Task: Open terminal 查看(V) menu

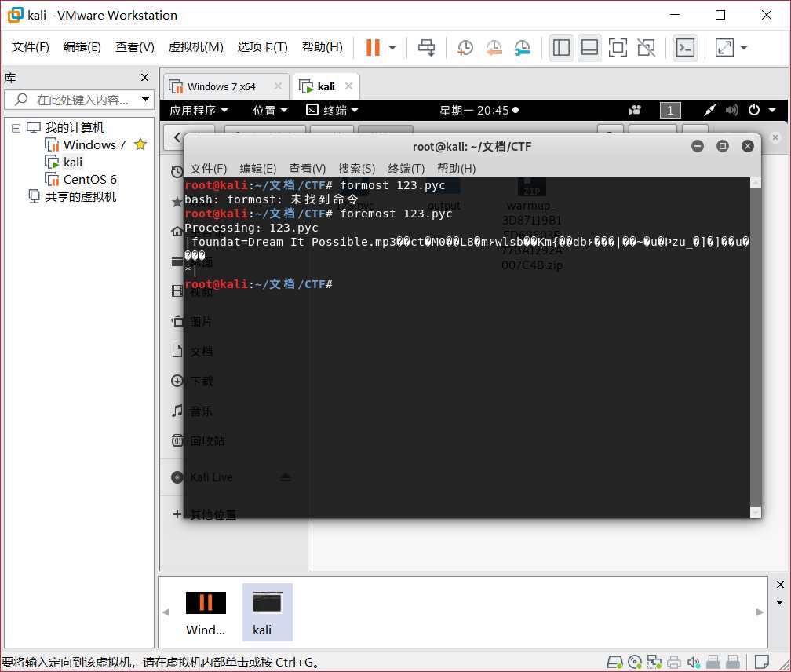Action: [308, 169]
